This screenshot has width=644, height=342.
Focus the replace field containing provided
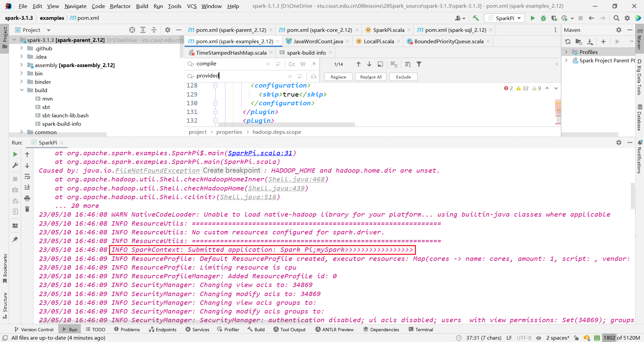[241, 76]
